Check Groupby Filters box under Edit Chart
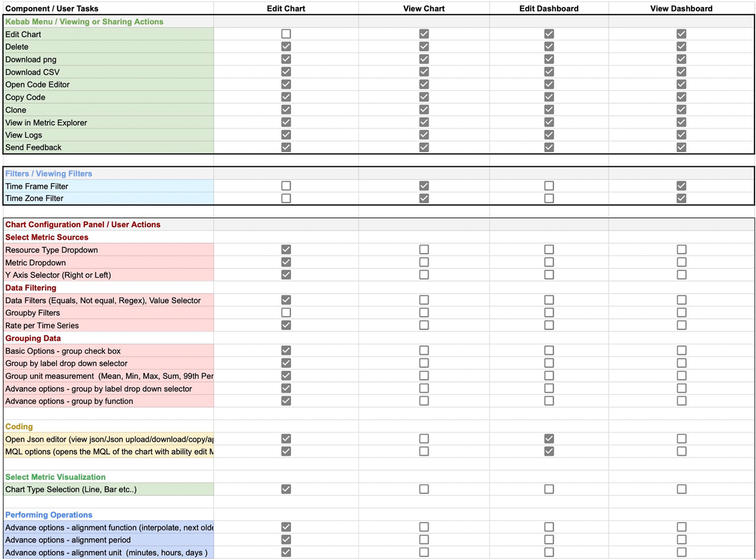756x560 pixels. coord(286,312)
